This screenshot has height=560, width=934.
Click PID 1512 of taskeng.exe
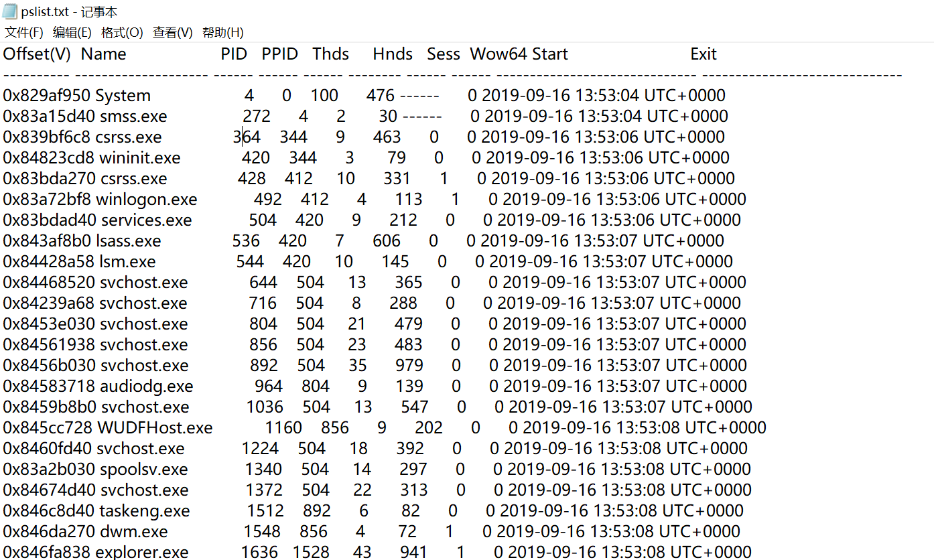(x=265, y=511)
